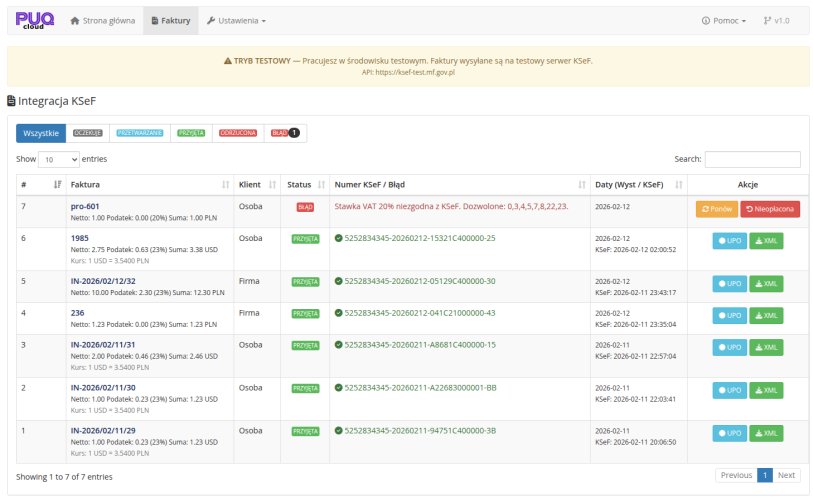Select pagination page 1
Image resolution: width=813 pixels, height=502 pixels.
coord(765,475)
